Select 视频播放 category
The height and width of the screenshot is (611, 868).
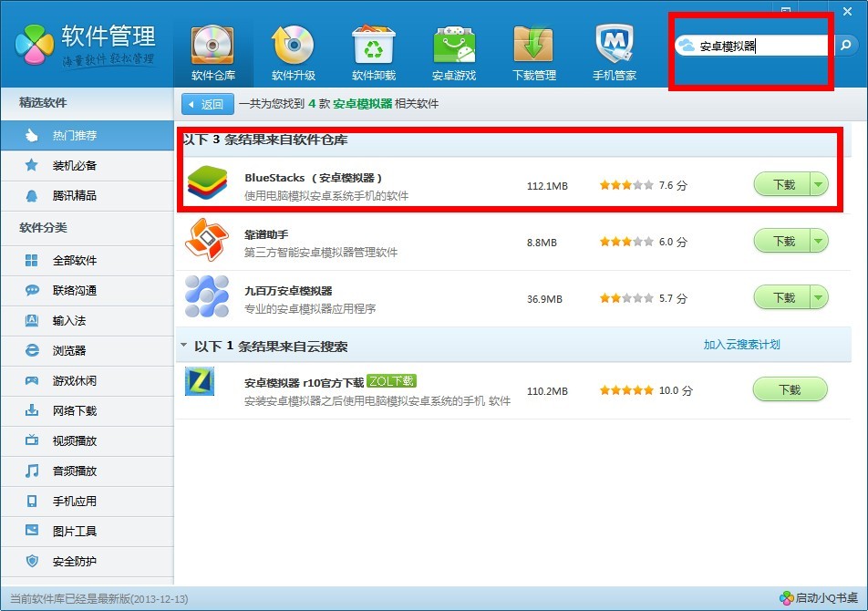click(x=87, y=440)
